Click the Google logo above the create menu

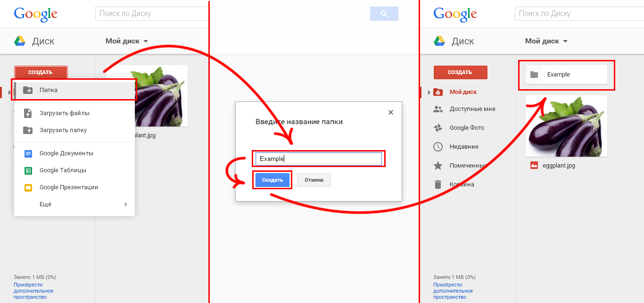tap(36, 14)
